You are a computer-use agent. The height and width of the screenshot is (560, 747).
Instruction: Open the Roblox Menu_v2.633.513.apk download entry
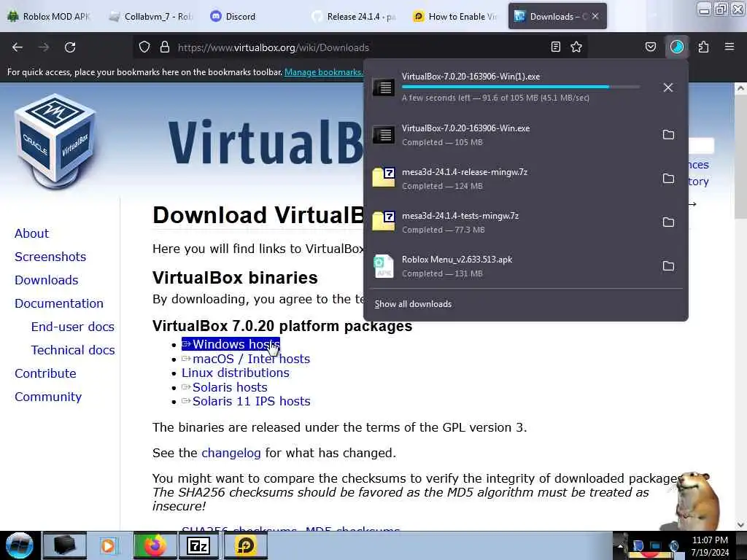(x=510, y=266)
